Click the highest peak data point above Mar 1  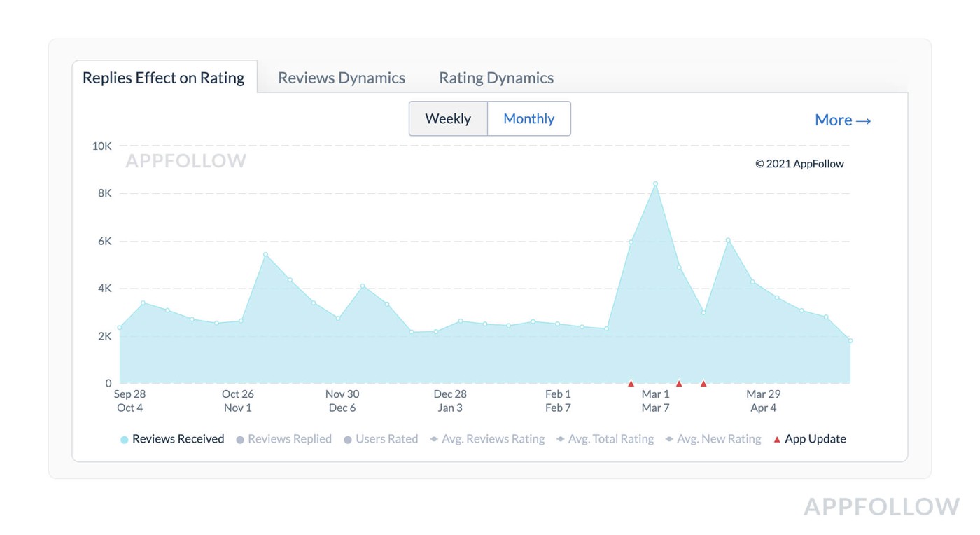coord(655,184)
